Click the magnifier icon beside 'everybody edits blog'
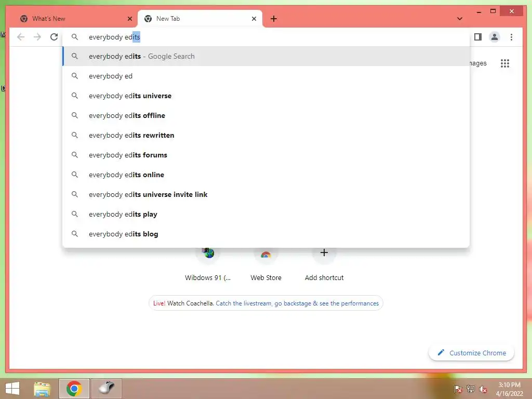This screenshot has width=532, height=399. tap(75, 234)
